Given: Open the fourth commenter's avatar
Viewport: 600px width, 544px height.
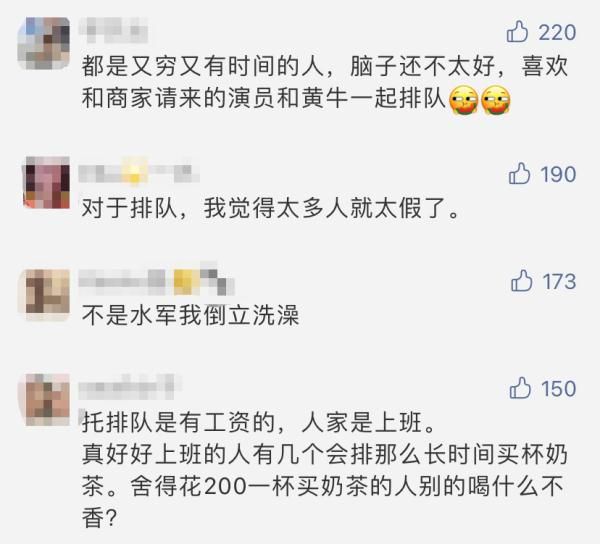Looking at the screenshot, I should (44, 400).
